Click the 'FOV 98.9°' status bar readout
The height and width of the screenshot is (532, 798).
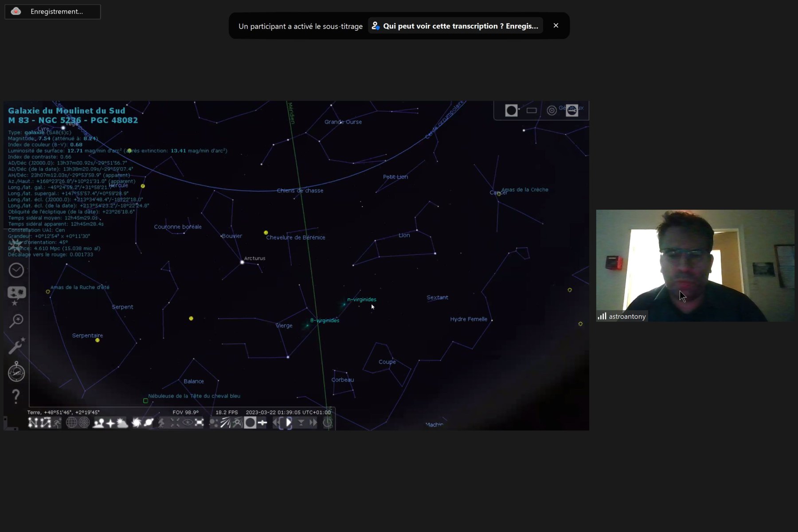click(185, 412)
